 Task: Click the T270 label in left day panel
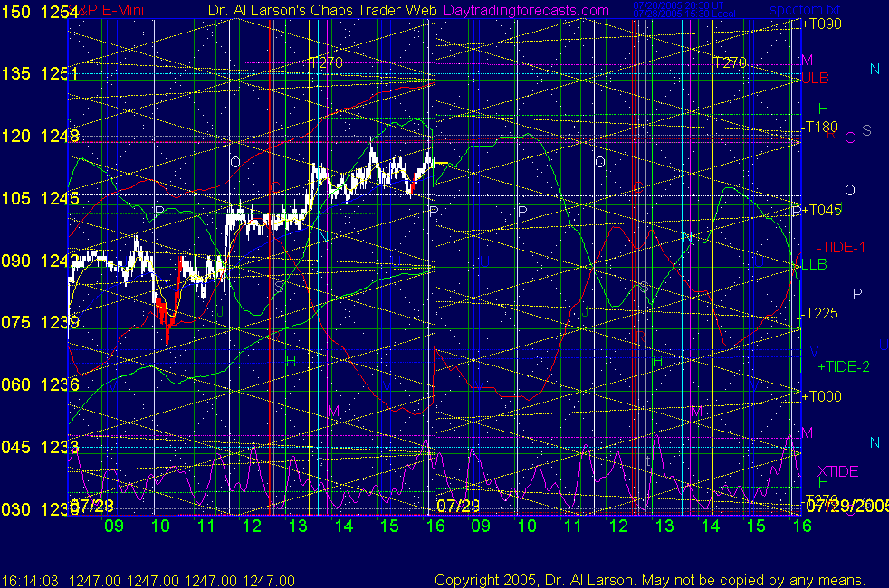pos(325,62)
